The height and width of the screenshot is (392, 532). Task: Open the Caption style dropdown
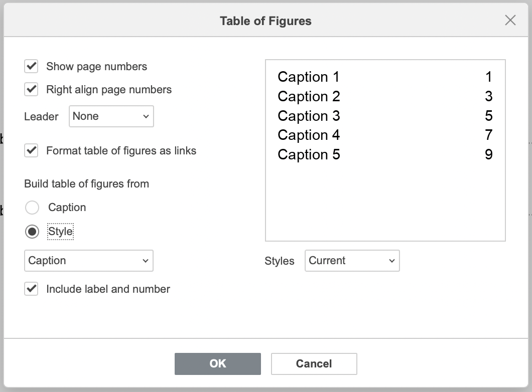click(88, 261)
